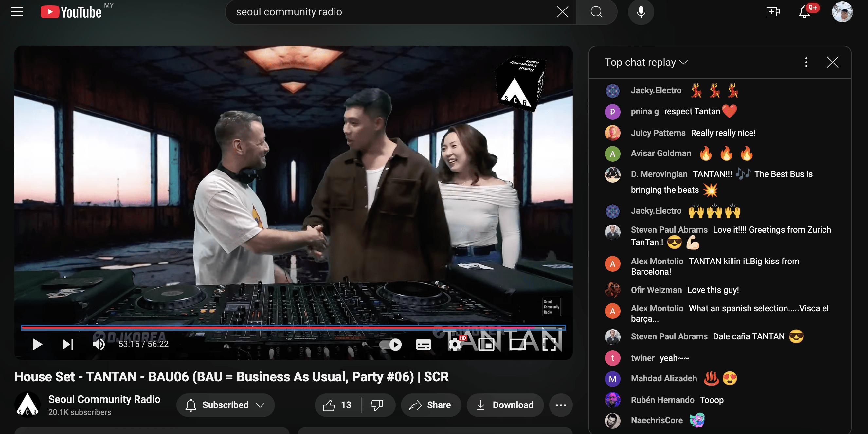868x434 pixels.
Task: Play the video
Action: click(37, 344)
